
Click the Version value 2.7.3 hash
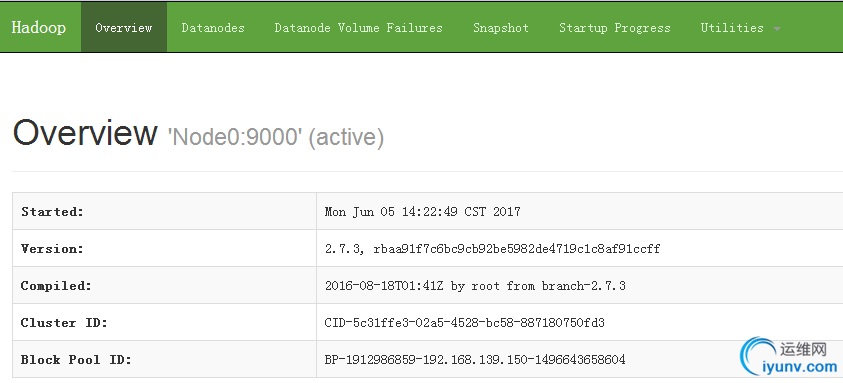tap(492, 249)
